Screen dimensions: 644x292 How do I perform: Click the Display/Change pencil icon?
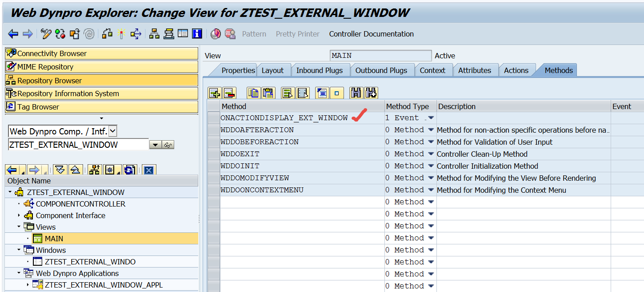46,34
